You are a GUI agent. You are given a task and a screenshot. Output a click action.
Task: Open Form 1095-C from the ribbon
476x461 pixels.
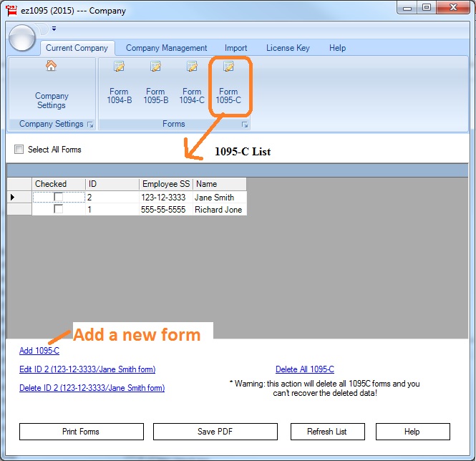click(x=228, y=86)
